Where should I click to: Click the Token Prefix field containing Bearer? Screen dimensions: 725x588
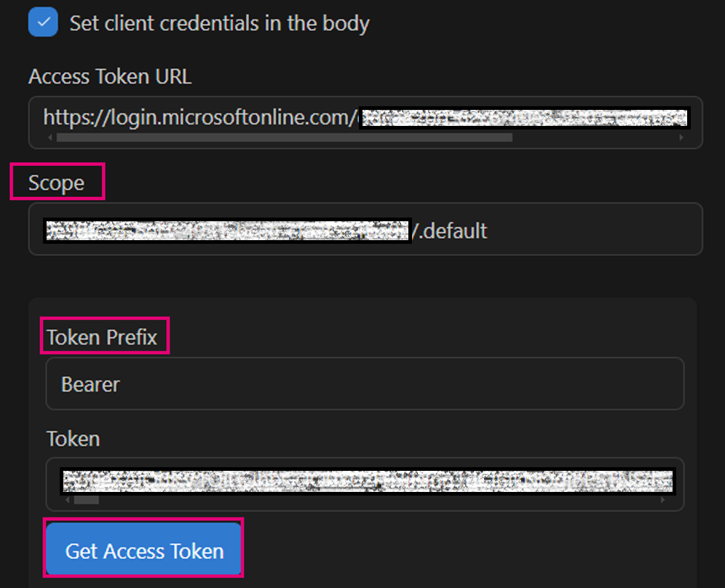(x=364, y=384)
